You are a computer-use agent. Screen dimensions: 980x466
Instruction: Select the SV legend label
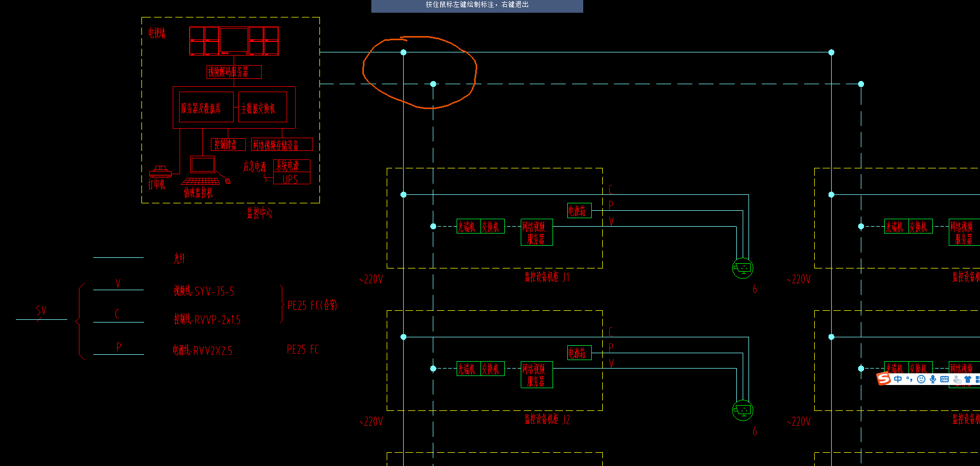(41, 310)
